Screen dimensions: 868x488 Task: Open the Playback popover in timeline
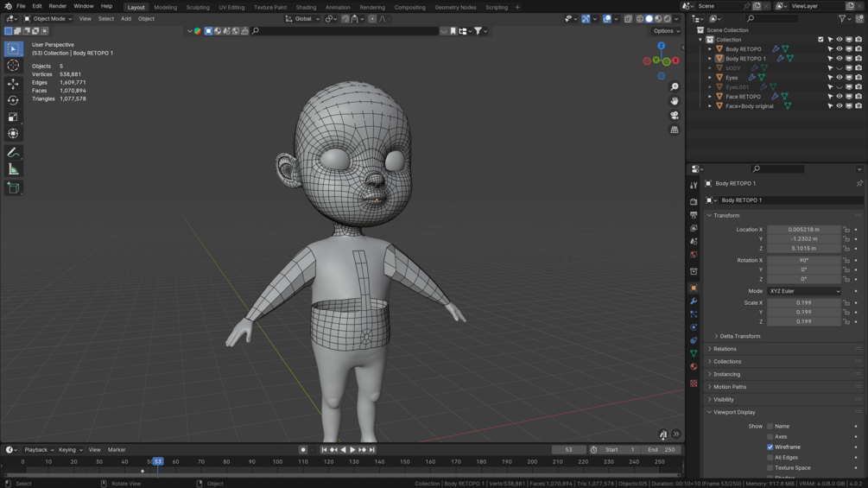[x=39, y=450]
